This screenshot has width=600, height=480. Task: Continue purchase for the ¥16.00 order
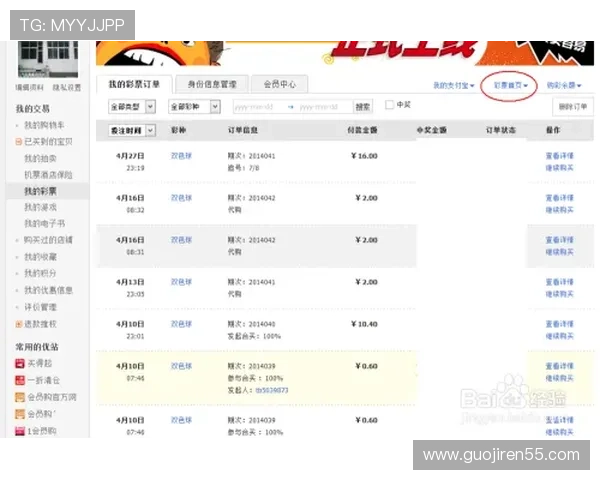(559, 168)
